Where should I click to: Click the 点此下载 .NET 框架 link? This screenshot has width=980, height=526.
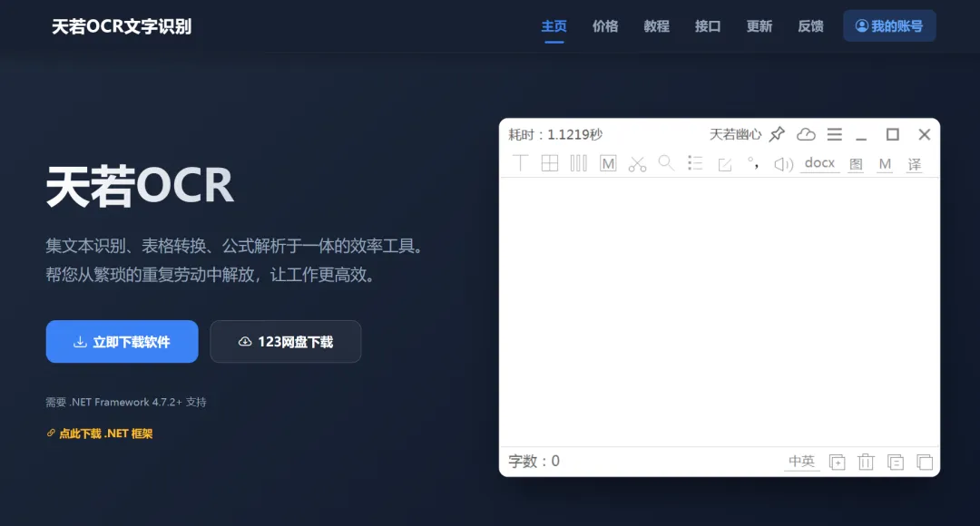(x=100, y=433)
